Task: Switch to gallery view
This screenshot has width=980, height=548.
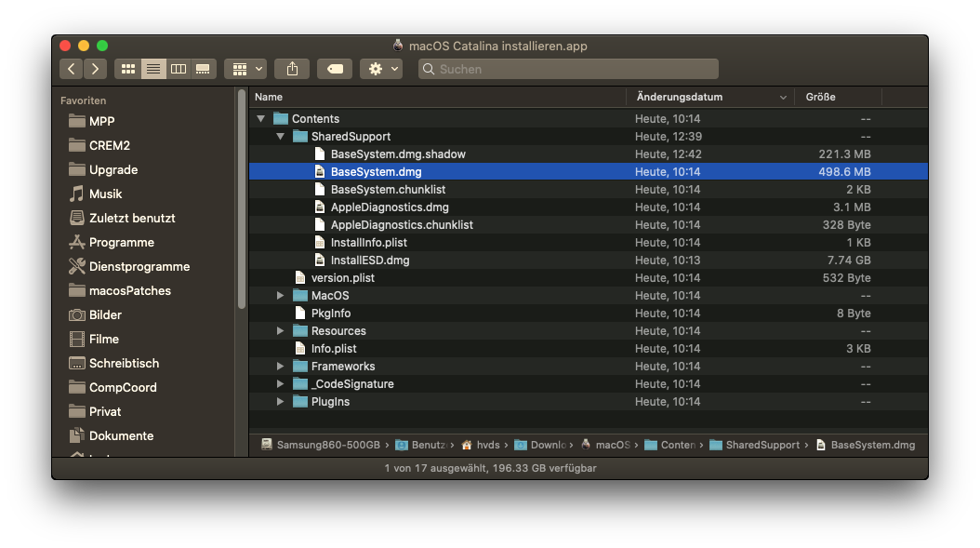Action: pyautogui.click(x=203, y=69)
